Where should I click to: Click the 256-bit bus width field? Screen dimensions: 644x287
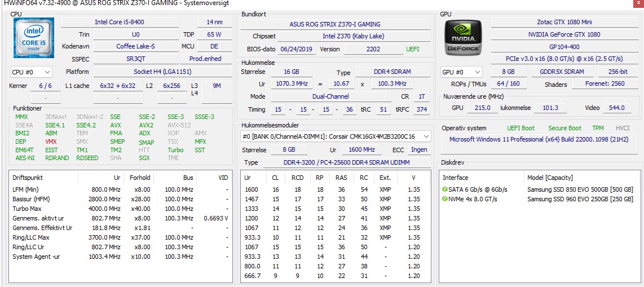[617, 72]
